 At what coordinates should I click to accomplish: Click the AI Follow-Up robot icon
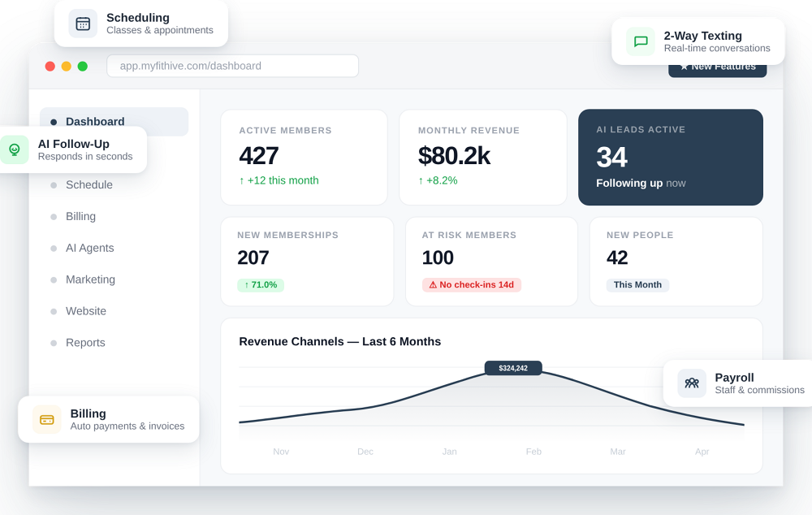tap(15, 149)
